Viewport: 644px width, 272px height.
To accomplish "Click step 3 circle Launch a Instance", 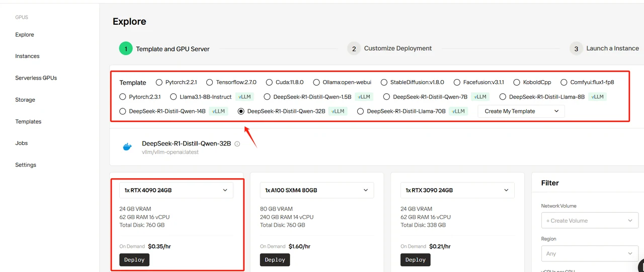I will pyautogui.click(x=576, y=48).
